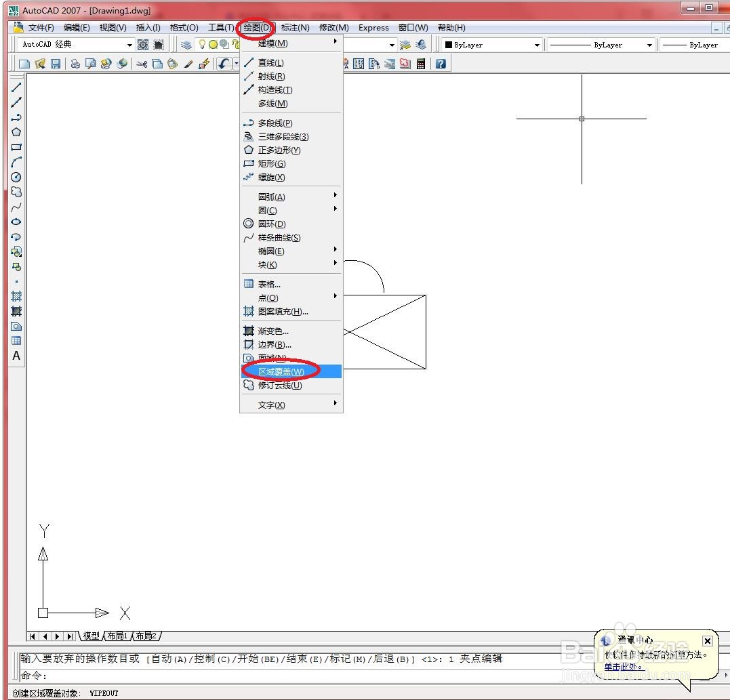The image size is (730, 700).
Task: Click the Plot Preview icon
Action: (x=90, y=64)
